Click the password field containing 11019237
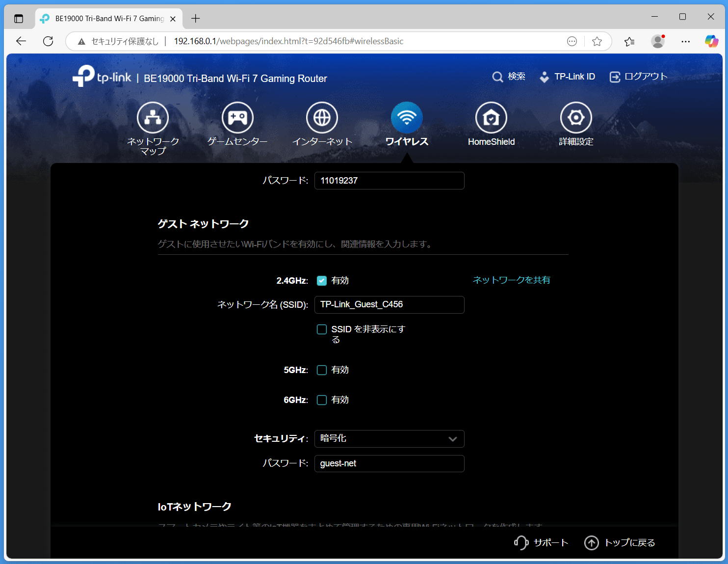The width and height of the screenshot is (728, 564). 390,181
